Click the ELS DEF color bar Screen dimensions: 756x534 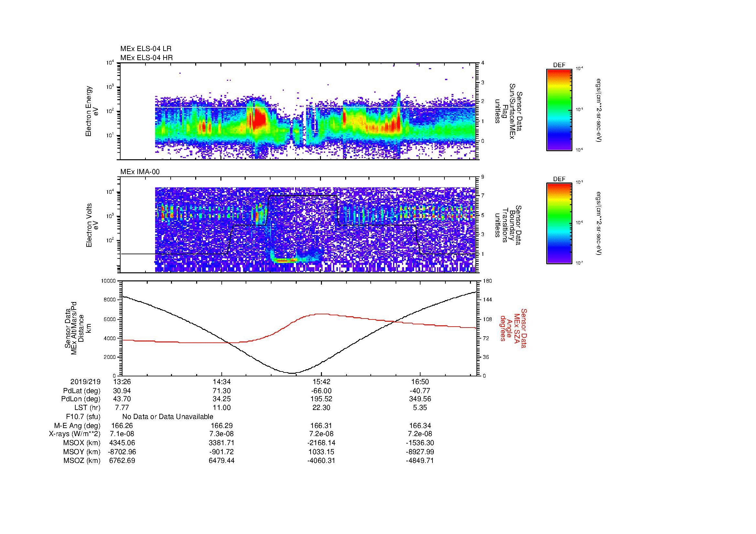(559, 110)
